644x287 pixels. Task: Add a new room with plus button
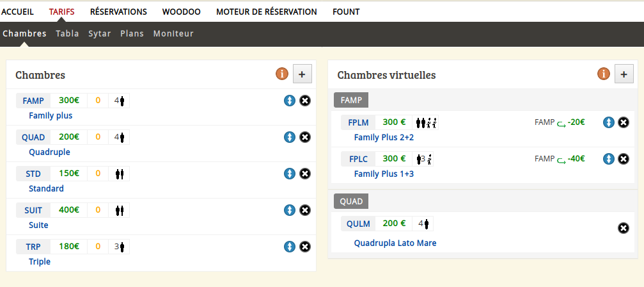(x=302, y=74)
